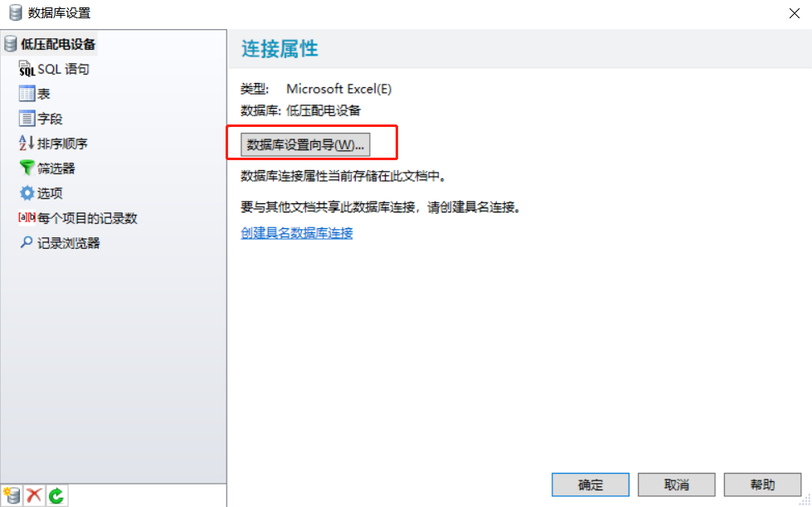
Task: Open the 排序顺序 sort order icon
Action: (x=27, y=143)
